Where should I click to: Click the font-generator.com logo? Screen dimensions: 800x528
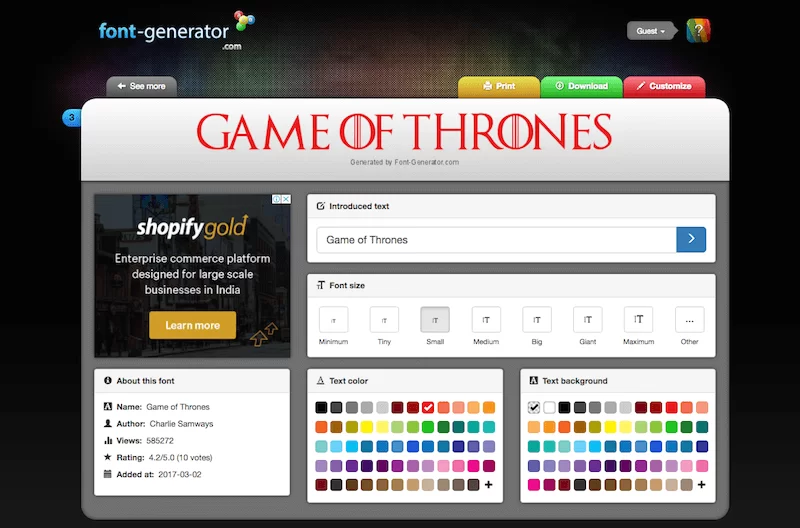(x=177, y=31)
